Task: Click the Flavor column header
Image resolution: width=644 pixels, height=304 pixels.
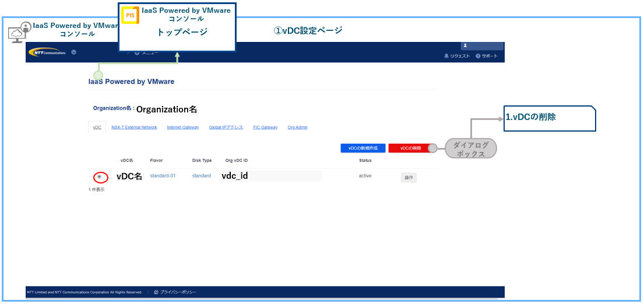Action: (x=156, y=160)
